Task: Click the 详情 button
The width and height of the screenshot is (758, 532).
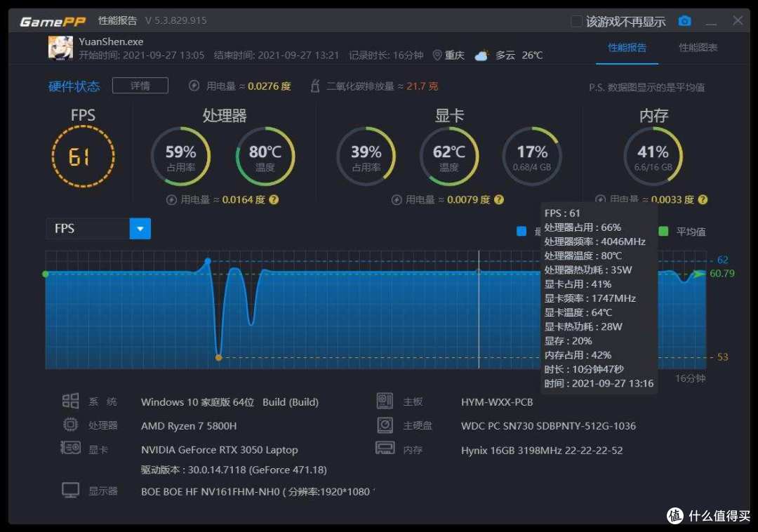Action: click(x=140, y=86)
